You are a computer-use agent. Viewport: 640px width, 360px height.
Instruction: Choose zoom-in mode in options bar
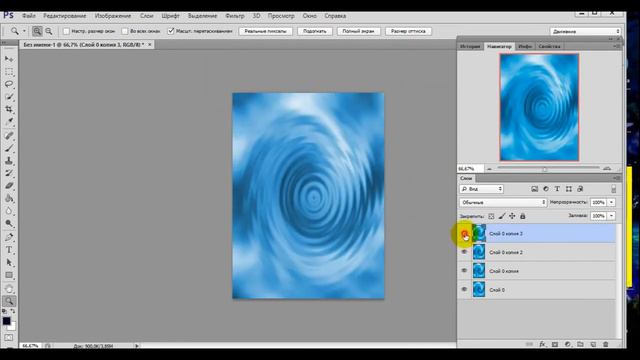(x=37, y=31)
